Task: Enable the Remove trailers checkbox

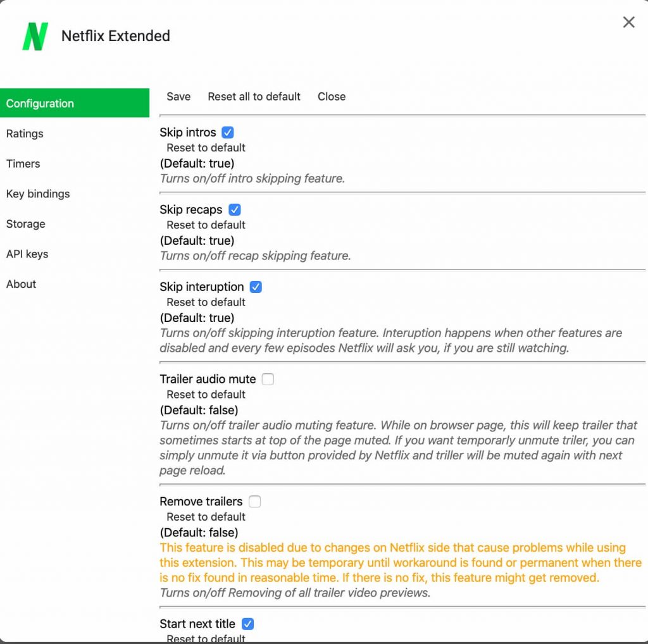Action: point(254,502)
